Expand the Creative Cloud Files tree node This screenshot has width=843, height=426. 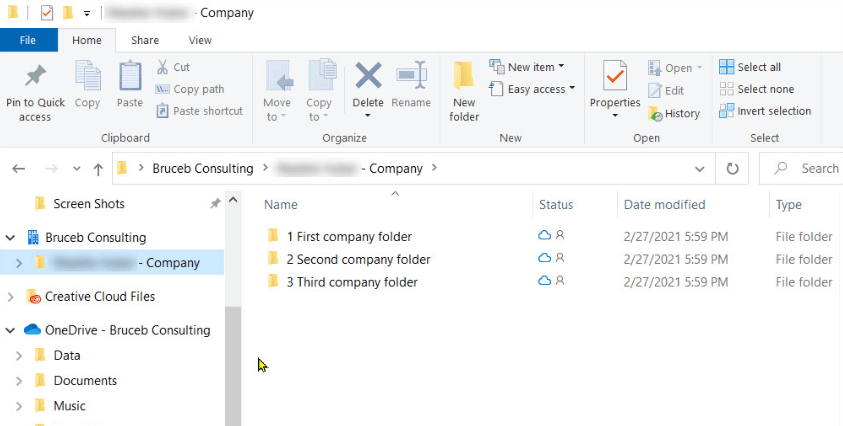[x=11, y=297]
